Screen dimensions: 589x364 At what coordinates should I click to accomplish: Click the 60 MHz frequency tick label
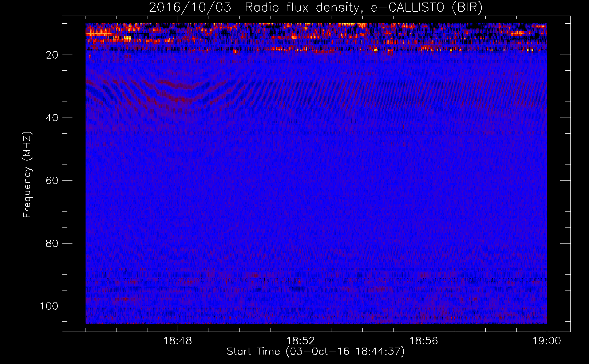pos(52,181)
